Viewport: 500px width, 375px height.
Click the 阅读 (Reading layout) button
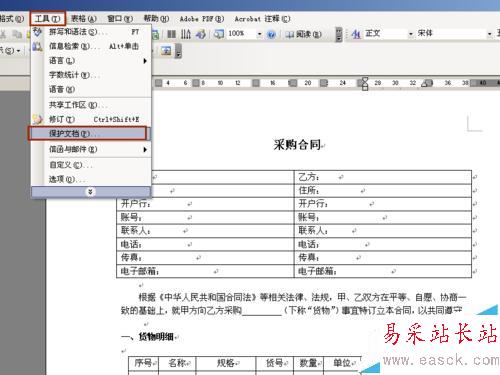pyautogui.click(x=303, y=34)
